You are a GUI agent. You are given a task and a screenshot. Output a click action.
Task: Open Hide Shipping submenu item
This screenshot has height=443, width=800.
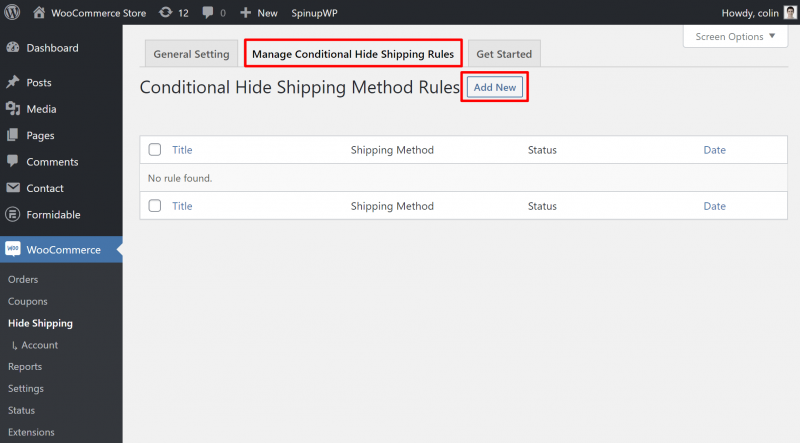coord(40,323)
